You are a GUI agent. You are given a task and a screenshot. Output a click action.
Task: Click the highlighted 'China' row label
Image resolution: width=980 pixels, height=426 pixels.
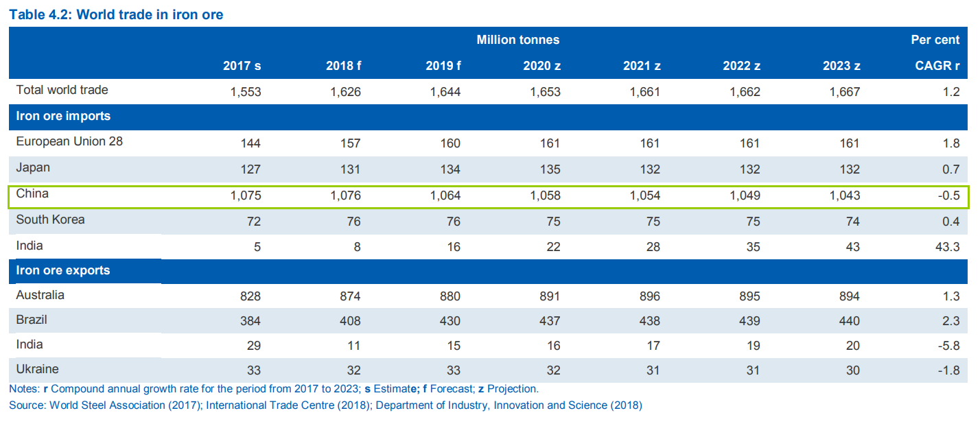point(32,194)
